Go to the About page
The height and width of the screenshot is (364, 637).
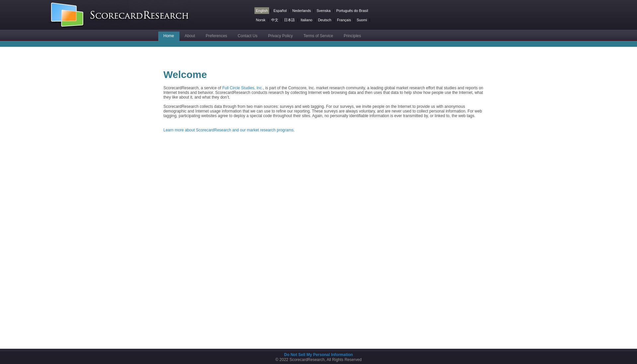[x=190, y=36]
